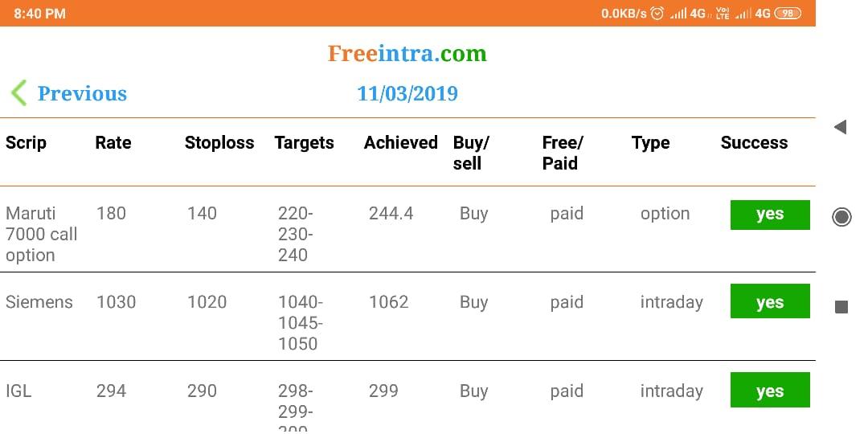
Task: Tap the 8:40 PM clock in status bar
Action: click(40, 14)
